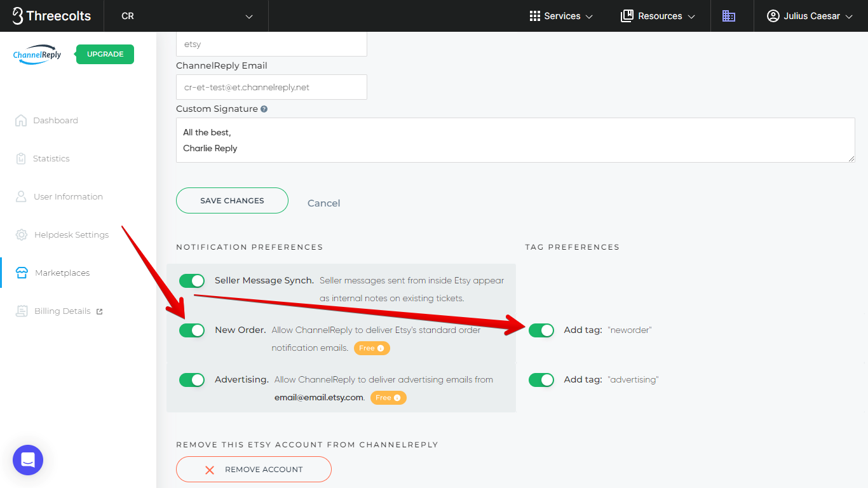Open the chat support bubble
868x488 pixels.
click(28, 460)
